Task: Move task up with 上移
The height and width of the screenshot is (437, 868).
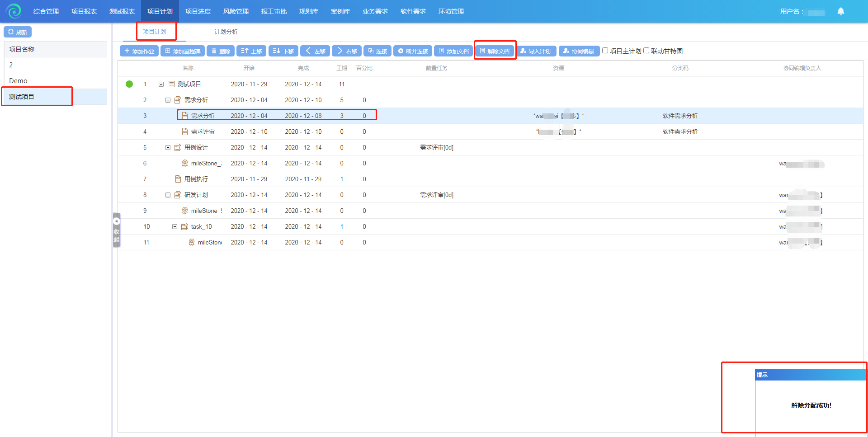Action: [x=251, y=51]
